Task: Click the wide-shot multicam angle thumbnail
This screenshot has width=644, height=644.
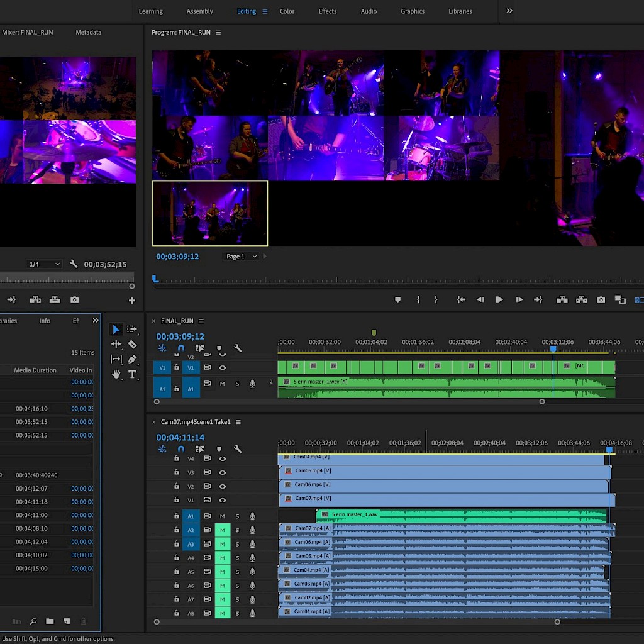Action: [x=210, y=213]
